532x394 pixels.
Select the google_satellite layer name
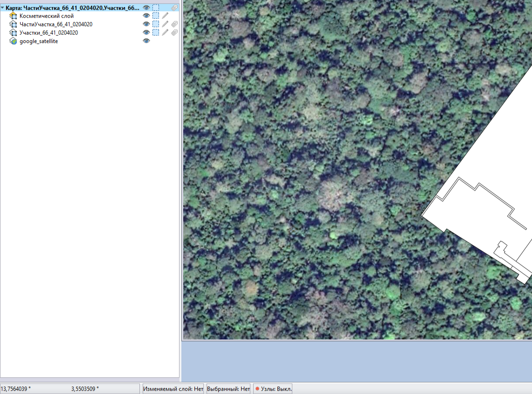tap(39, 41)
